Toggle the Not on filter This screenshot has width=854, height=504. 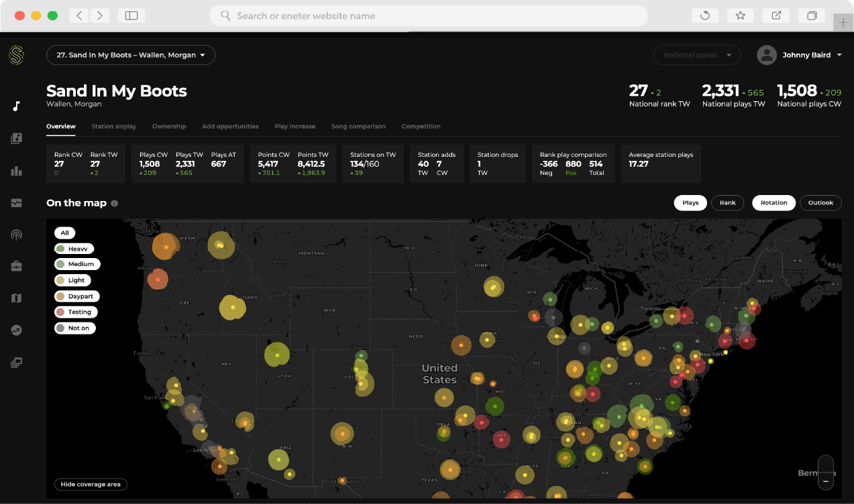(x=75, y=328)
